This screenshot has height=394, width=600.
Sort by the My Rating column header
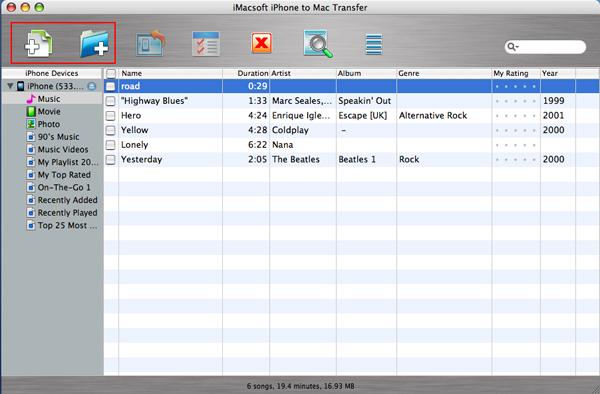[516, 73]
